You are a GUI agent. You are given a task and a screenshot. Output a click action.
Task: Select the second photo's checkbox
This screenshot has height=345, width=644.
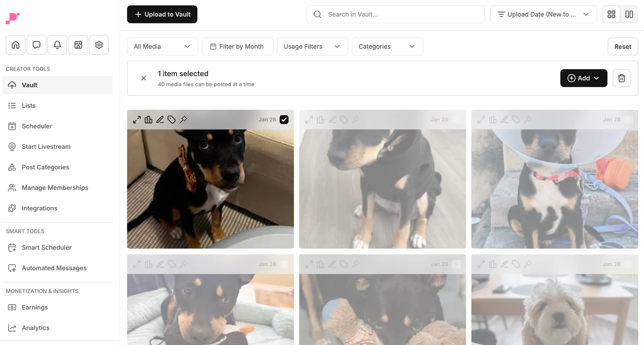456,119
